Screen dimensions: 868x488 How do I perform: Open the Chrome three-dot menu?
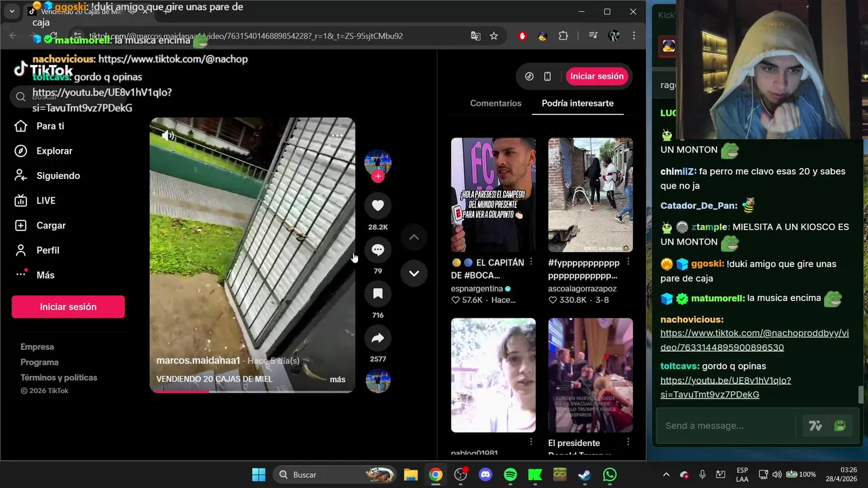click(633, 36)
